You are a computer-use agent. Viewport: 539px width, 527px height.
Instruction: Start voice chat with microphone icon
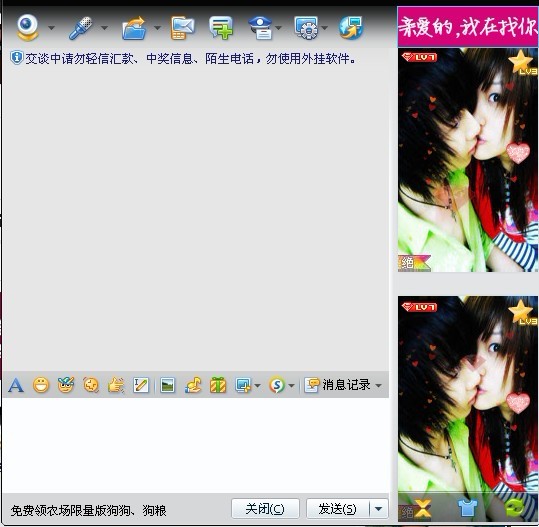pos(80,28)
